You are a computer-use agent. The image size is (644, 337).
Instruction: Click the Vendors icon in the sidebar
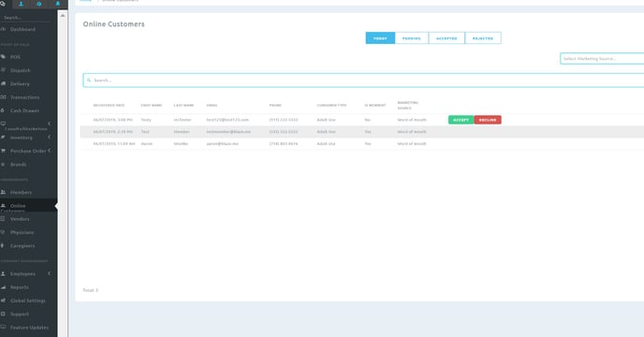pos(3,219)
